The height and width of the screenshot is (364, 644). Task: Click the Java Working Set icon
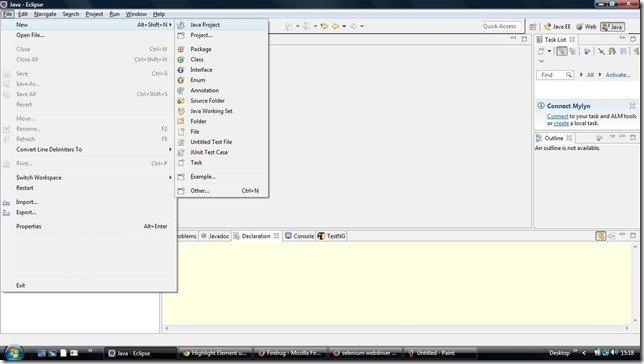point(181,111)
